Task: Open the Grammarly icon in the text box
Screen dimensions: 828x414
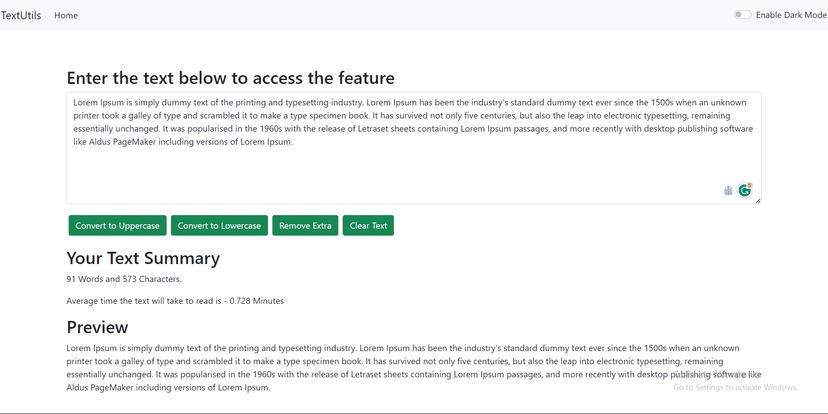Action: point(744,190)
